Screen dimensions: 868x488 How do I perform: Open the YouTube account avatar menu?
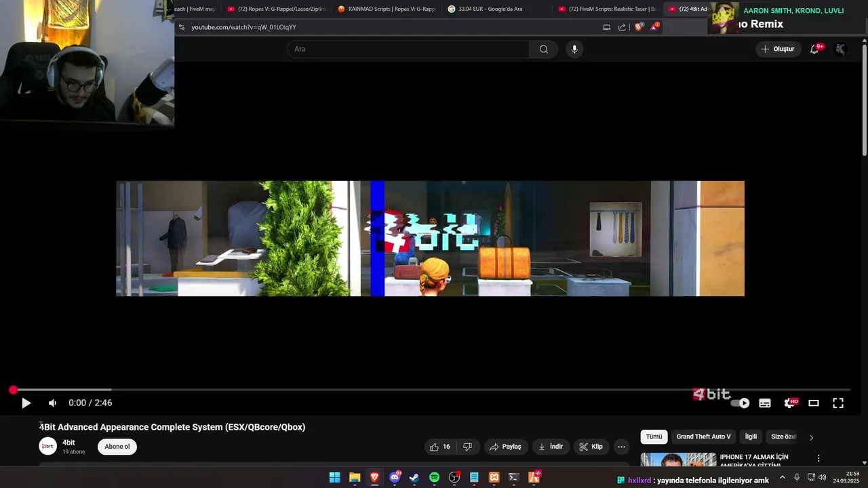coord(840,49)
